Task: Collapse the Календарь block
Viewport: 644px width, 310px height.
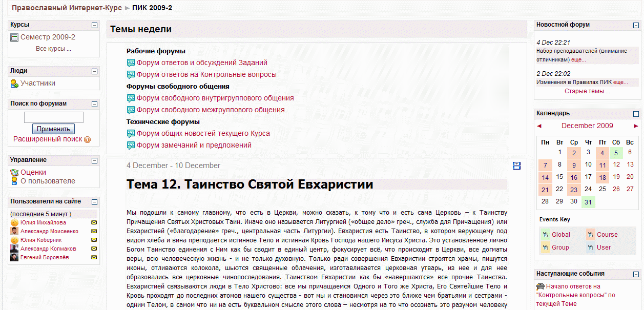Action: click(x=637, y=113)
